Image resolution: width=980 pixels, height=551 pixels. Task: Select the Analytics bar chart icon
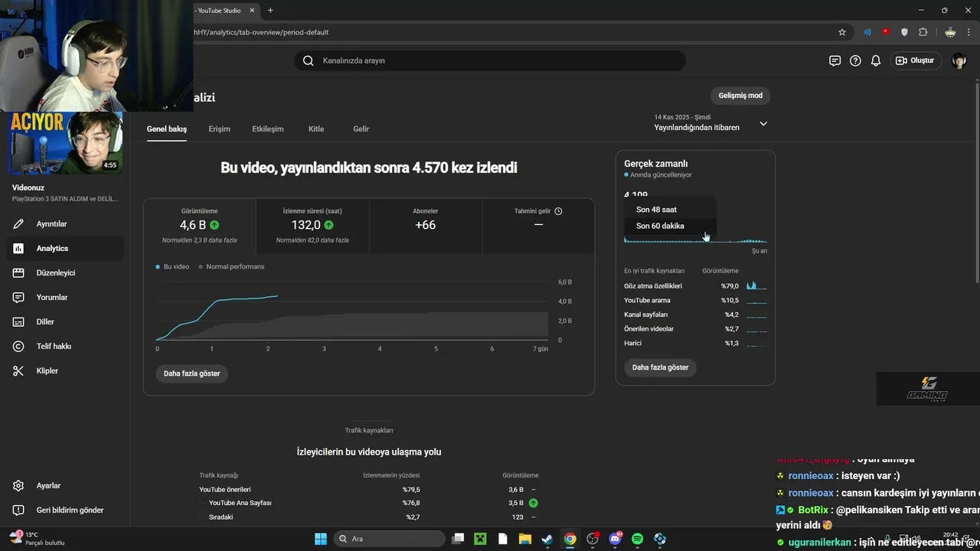pyautogui.click(x=18, y=248)
